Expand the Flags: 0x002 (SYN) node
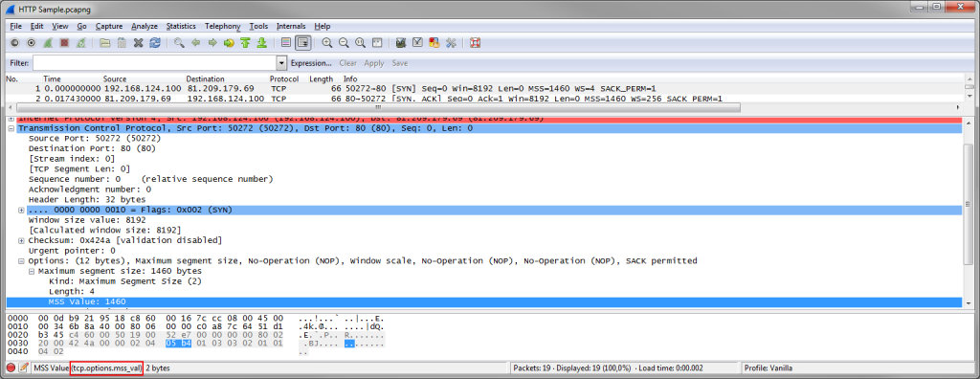The image size is (980, 379). [21, 210]
